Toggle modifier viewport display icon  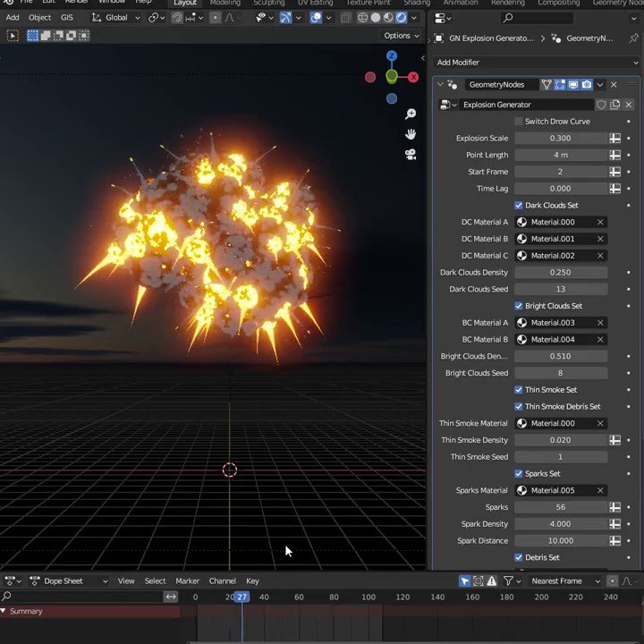tap(573, 85)
